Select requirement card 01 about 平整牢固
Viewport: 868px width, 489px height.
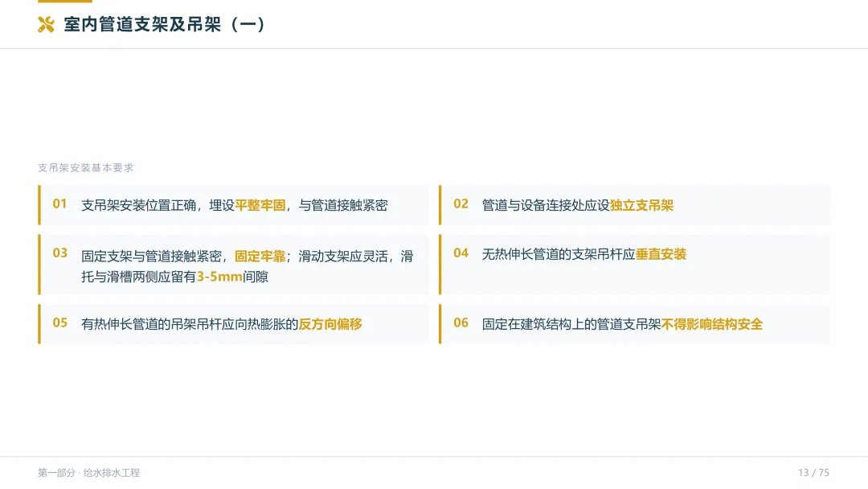[x=234, y=205]
